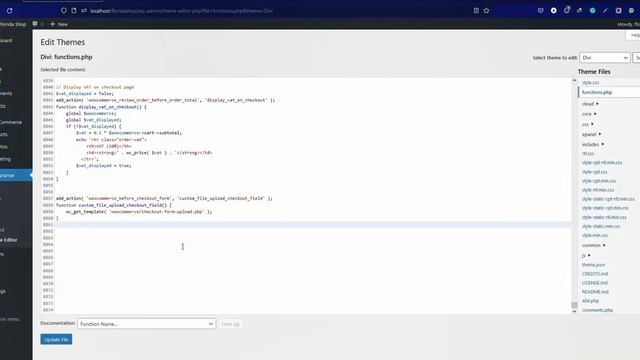This screenshot has width=640, height=360.
Task: Open style.min.css theme file
Action: click(595, 235)
